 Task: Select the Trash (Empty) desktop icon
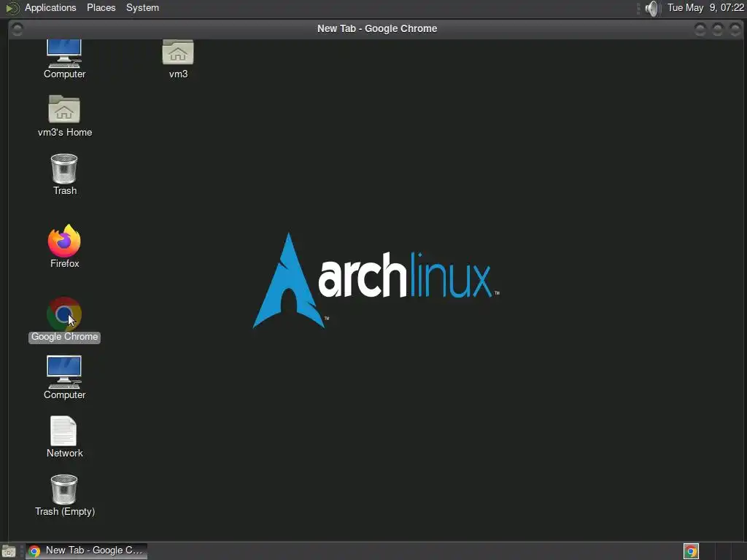(64, 489)
